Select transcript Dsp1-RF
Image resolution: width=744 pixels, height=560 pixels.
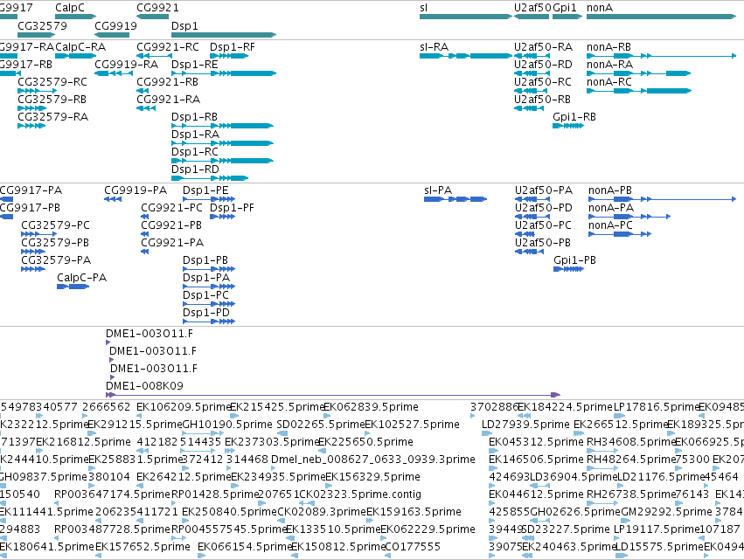229,56
